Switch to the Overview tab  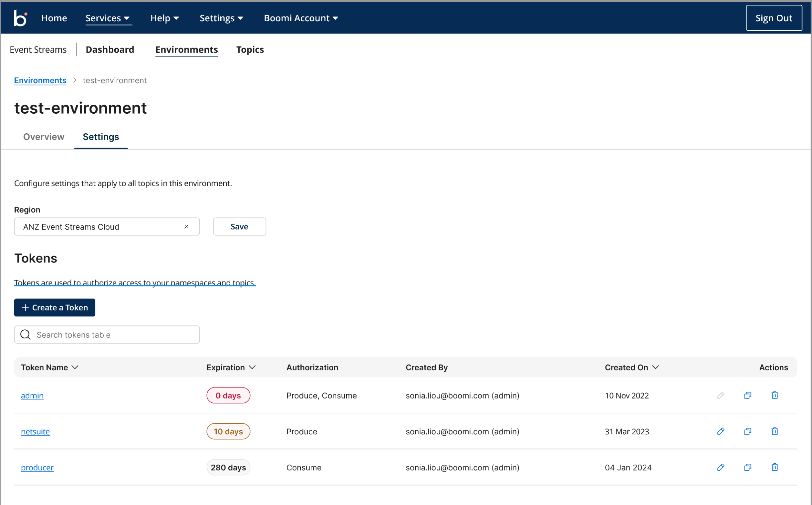(44, 137)
